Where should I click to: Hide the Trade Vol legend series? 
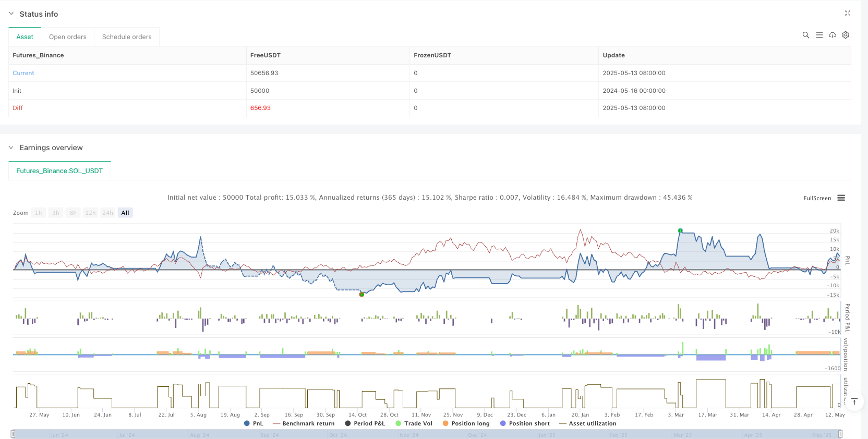point(414,423)
